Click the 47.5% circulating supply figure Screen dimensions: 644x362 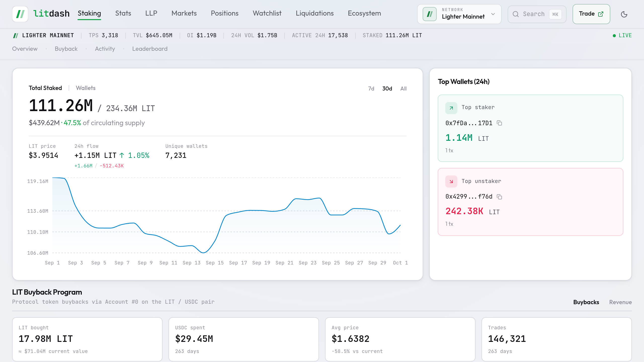click(72, 123)
